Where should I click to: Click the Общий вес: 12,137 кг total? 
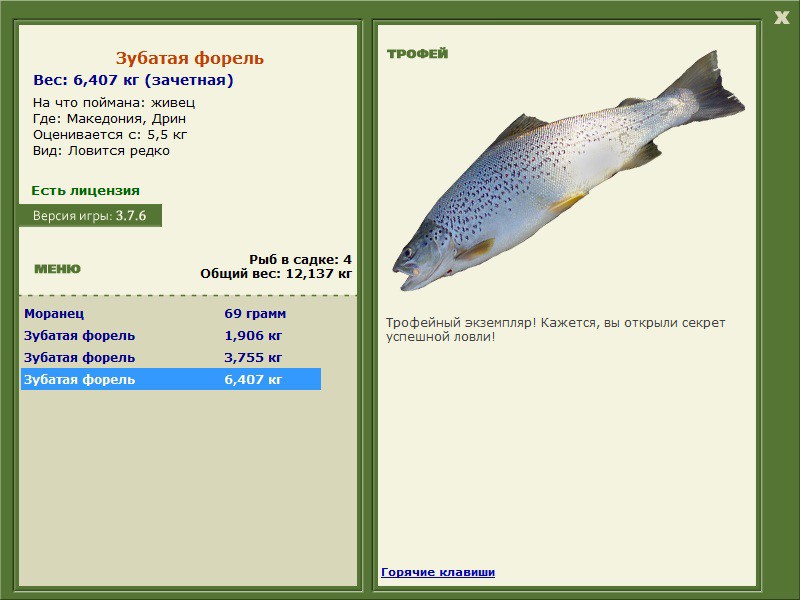[x=276, y=273]
